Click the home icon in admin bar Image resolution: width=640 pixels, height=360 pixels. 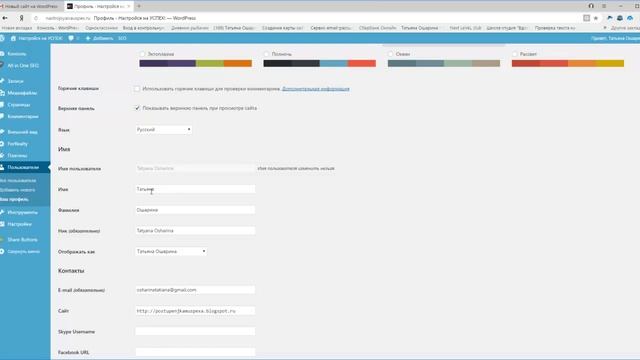[13, 38]
